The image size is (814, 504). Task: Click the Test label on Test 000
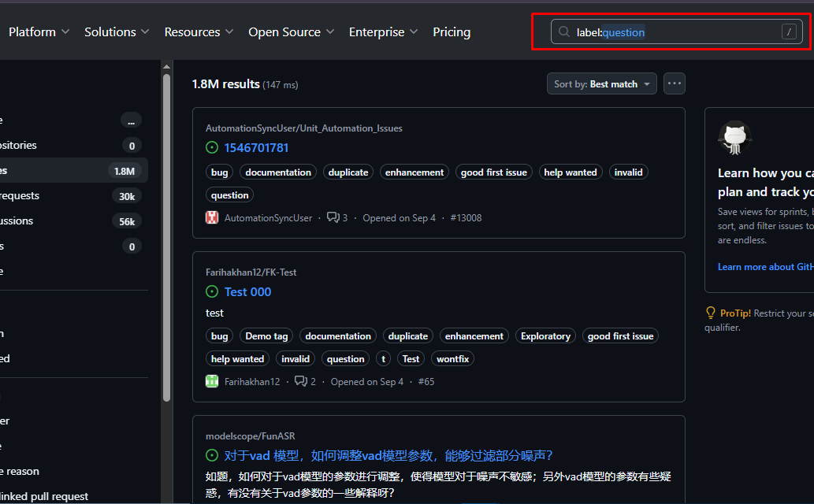point(411,358)
